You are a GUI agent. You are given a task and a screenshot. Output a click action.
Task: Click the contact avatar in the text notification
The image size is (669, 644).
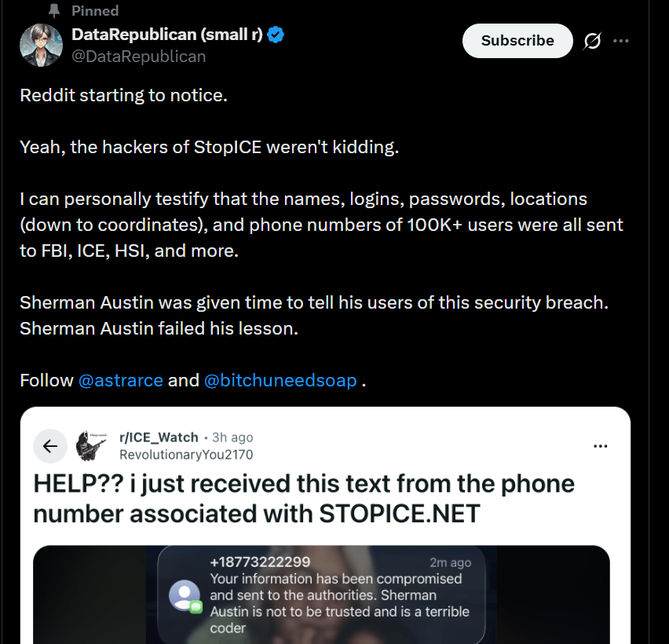[x=186, y=595]
